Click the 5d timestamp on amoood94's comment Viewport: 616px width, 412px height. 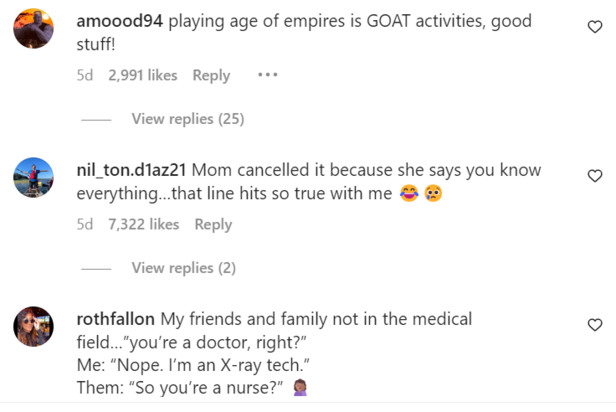click(85, 75)
